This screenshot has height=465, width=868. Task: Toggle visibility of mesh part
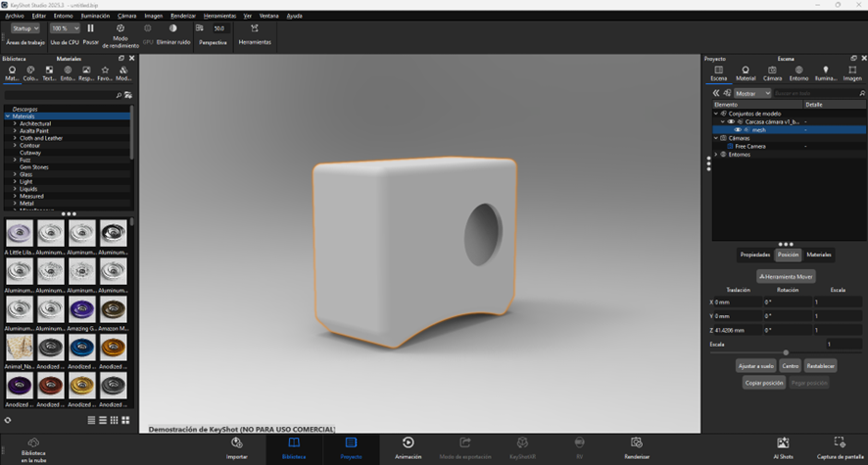point(738,130)
